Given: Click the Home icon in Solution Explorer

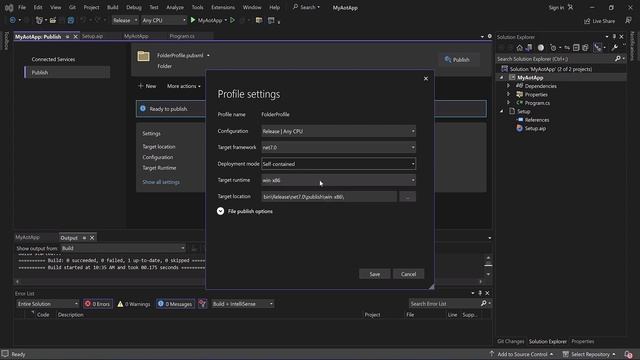Looking at the screenshot, I should (x=519, y=48).
